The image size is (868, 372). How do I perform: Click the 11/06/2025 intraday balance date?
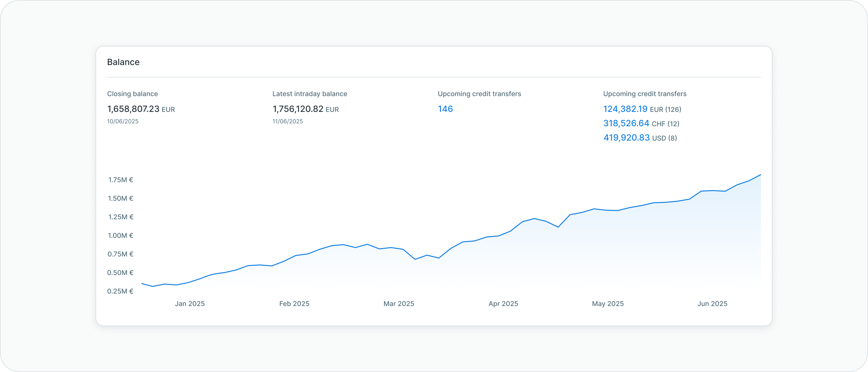pos(288,121)
